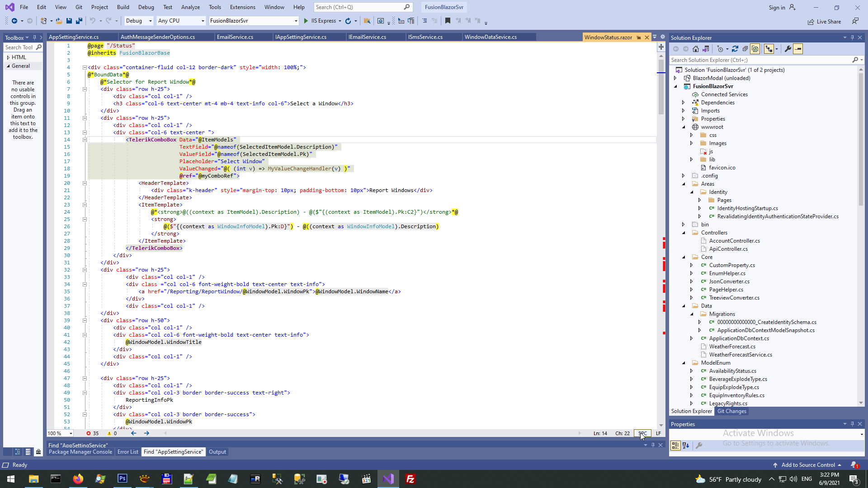Click Collapse All icon in Solution Explorer
868x488 pixels.
click(x=745, y=49)
